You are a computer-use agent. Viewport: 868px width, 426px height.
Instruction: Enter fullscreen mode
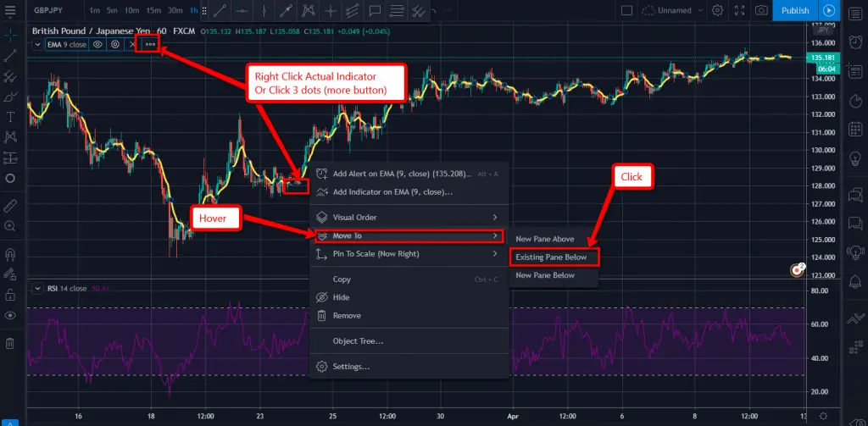739,10
